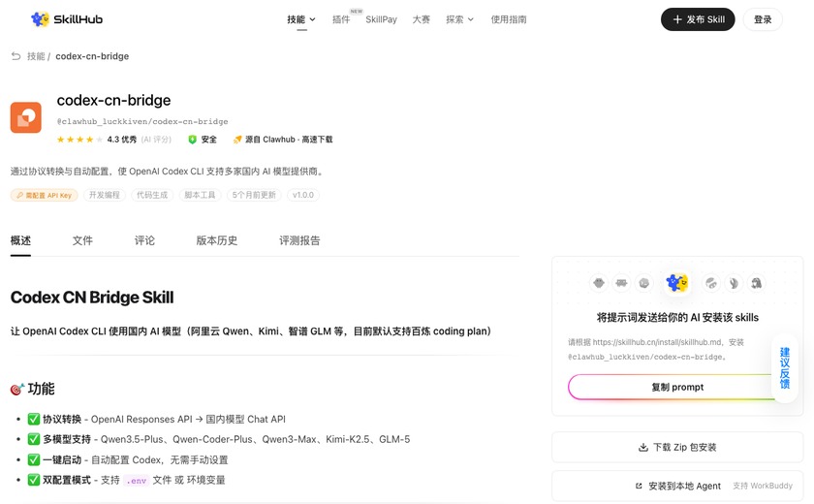Image resolution: width=814 pixels, height=504 pixels.
Task: Click the external-link icon beside 安装到本地 Agent
Action: pyautogui.click(x=639, y=486)
